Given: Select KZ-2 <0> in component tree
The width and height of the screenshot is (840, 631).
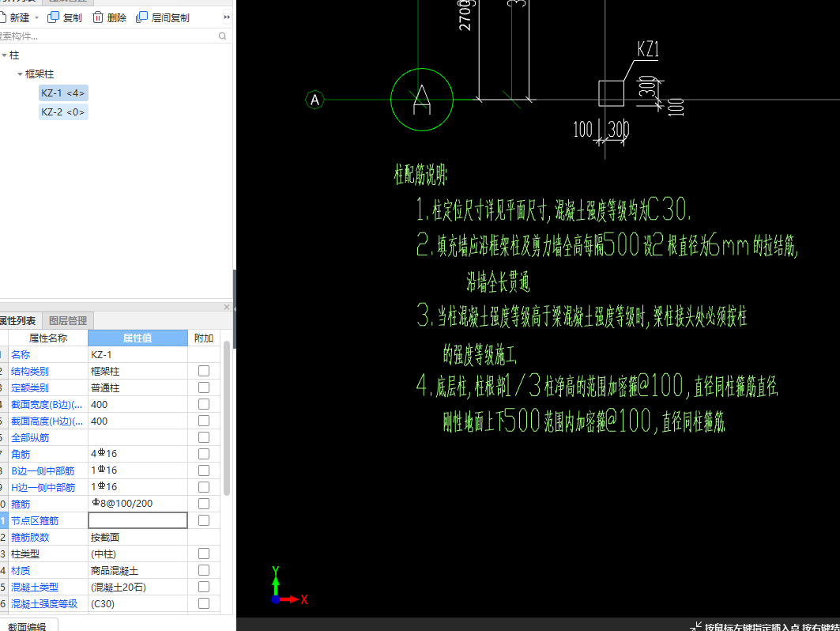Looking at the screenshot, I should pos(62,112).
